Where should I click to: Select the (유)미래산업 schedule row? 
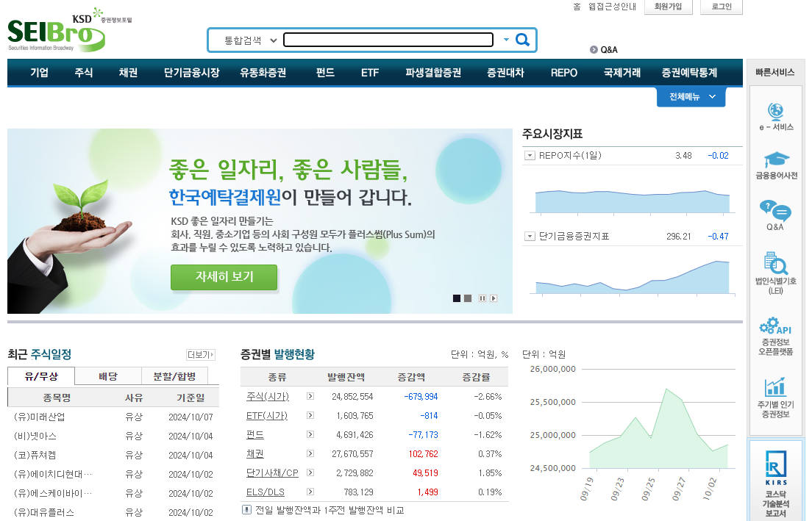113,417
